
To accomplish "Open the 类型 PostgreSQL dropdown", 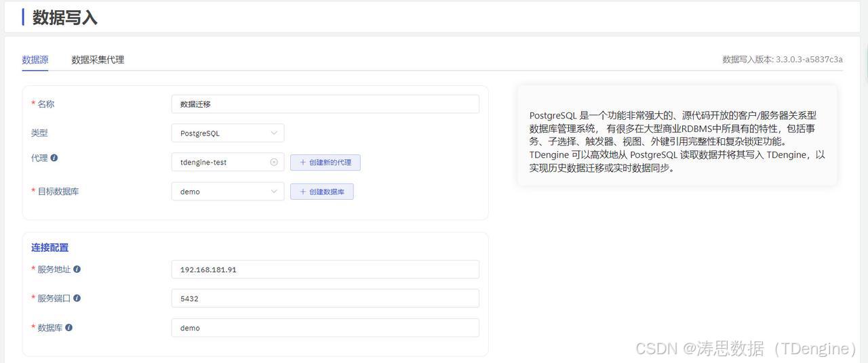I will point(227,133).
